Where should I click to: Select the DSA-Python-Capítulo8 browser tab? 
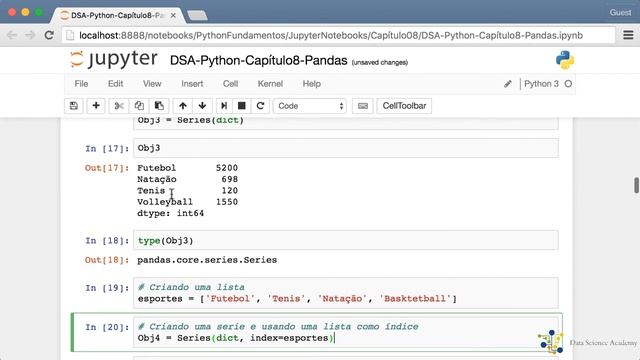click(117, 16)
